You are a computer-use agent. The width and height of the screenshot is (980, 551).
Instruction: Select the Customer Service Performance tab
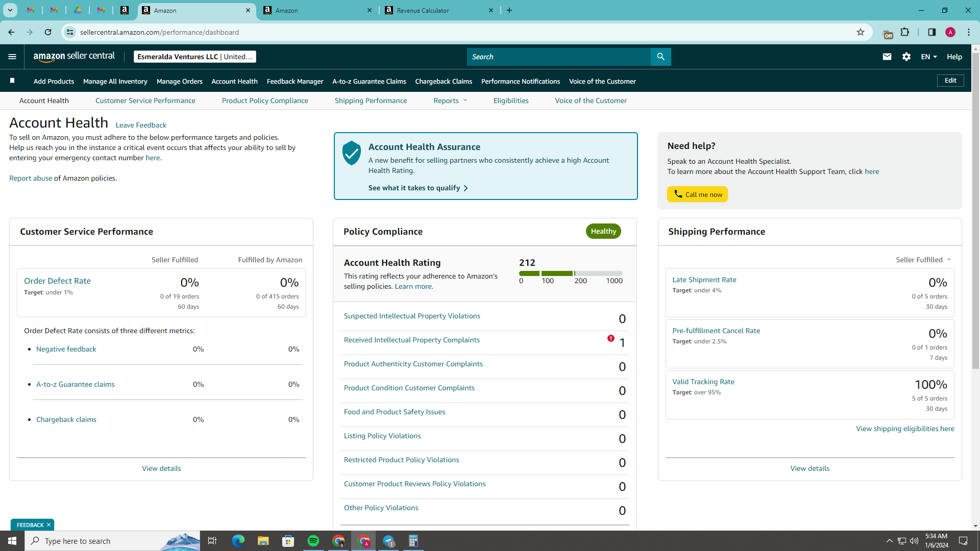tap(145, 101)
